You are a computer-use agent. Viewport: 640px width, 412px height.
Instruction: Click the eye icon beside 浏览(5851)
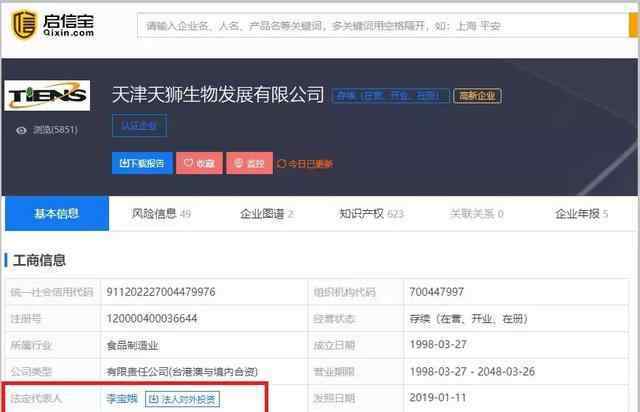(21, 129)
